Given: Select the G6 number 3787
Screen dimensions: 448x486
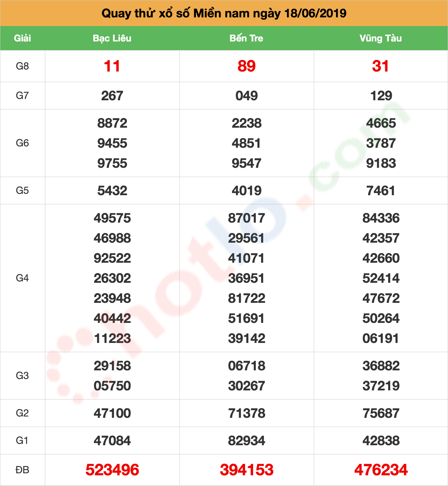Looking at the screenshot, I should 381,143.
